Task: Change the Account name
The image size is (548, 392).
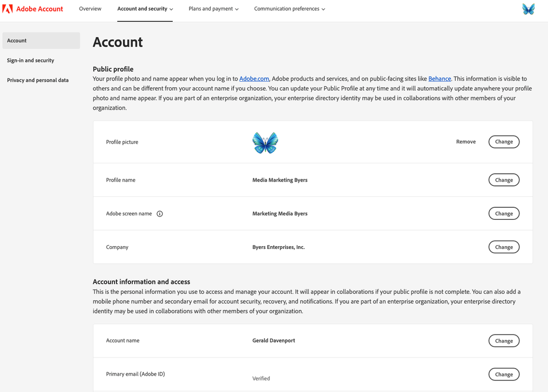Action: [x=504, y=340]
